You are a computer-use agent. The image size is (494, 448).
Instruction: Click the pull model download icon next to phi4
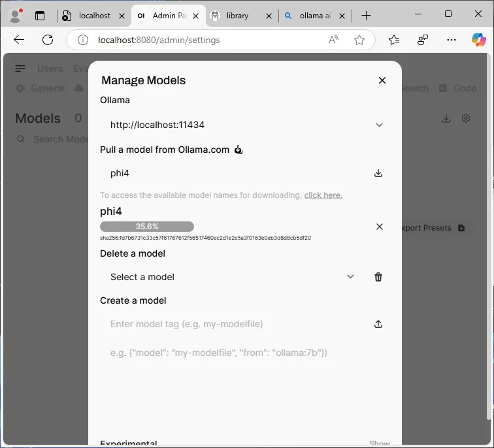click(378, 173)
